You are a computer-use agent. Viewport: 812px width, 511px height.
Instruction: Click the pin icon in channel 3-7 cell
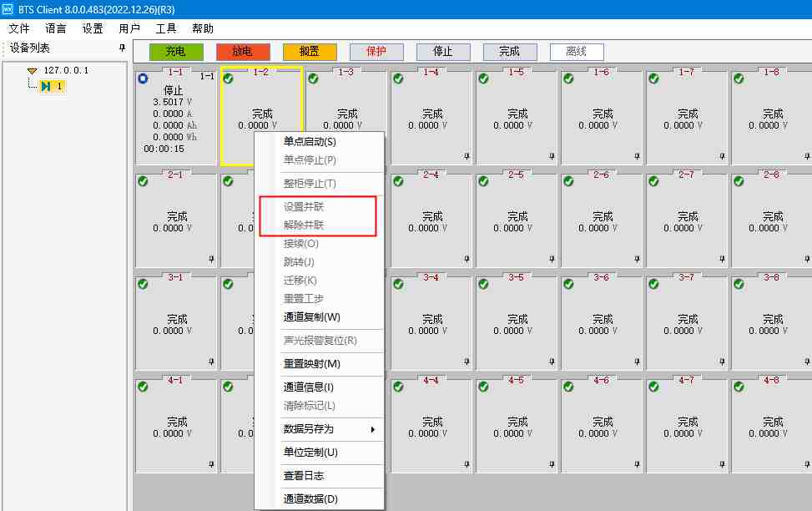(723, 362)
